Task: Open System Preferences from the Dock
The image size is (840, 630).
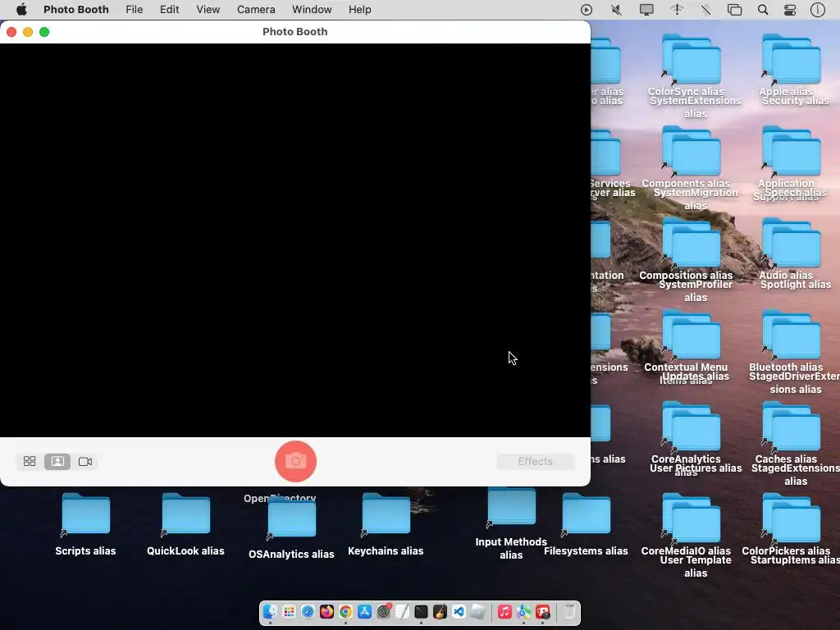Action: point(384,611)
